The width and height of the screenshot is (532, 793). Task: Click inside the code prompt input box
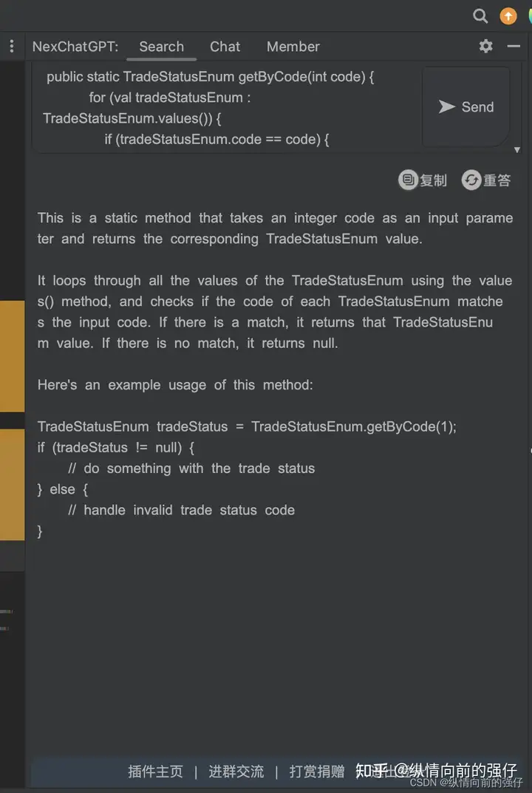click(222, 107)
